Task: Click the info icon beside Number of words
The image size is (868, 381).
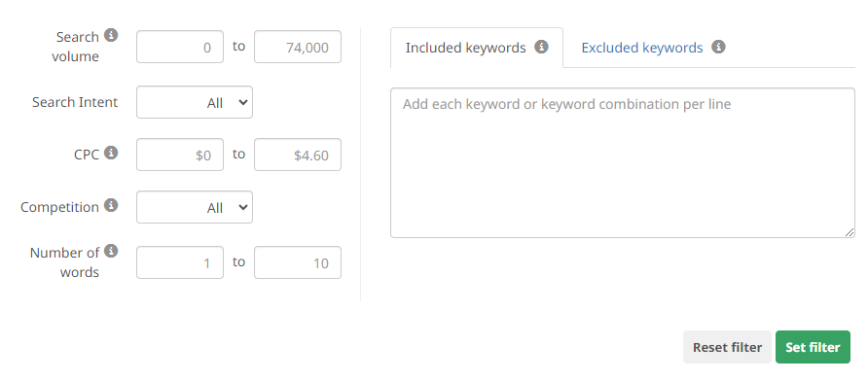Action: coord(111,251)
